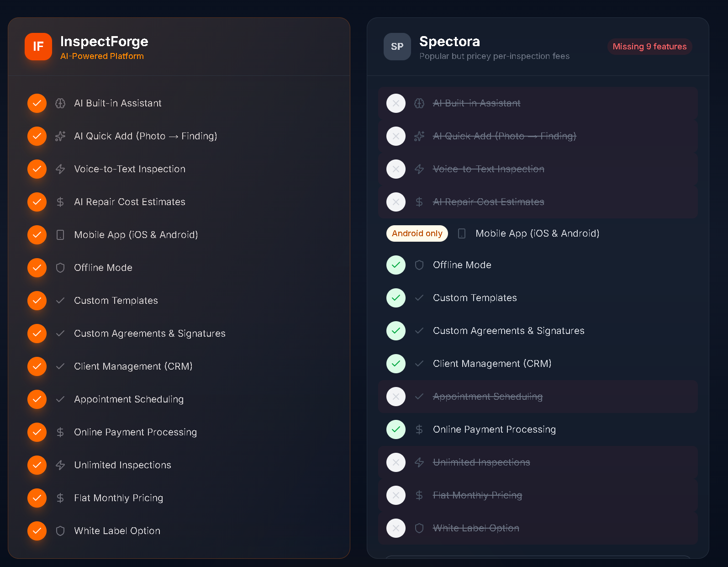Click dollar icon next to Spectora Online Payment Processing
The image size is (728, 567).
[x=419, y=429]
